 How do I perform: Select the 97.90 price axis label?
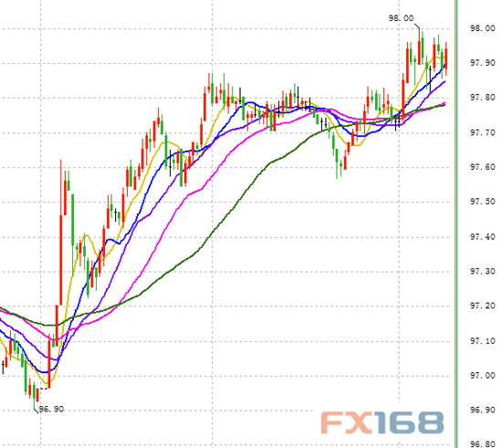tap(482, 63)
